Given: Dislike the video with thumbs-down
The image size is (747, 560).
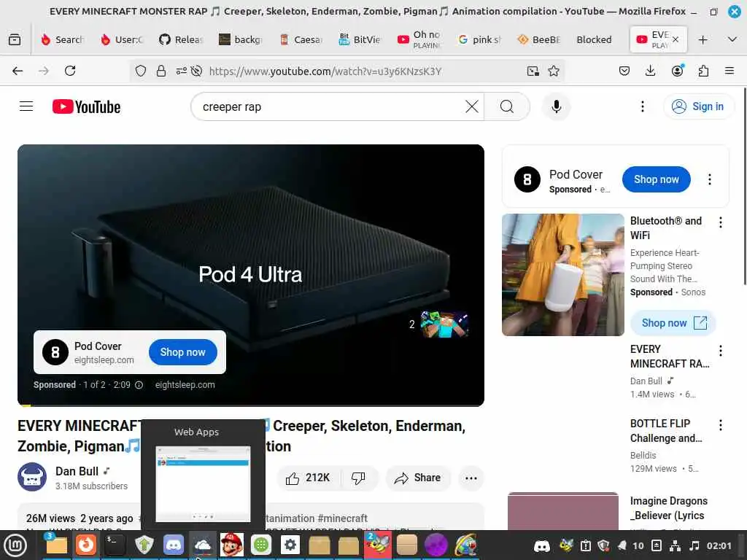Looking at the screenshot, I should 358,478.
